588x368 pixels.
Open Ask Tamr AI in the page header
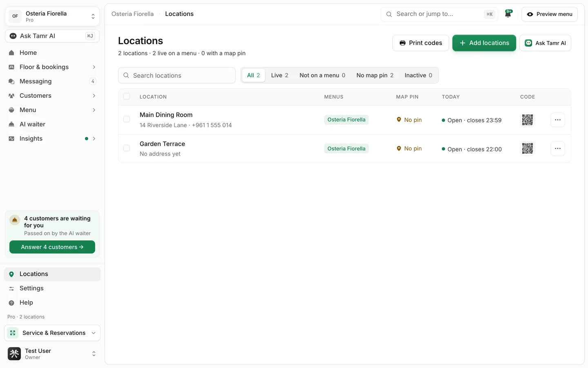click(545, 43)
